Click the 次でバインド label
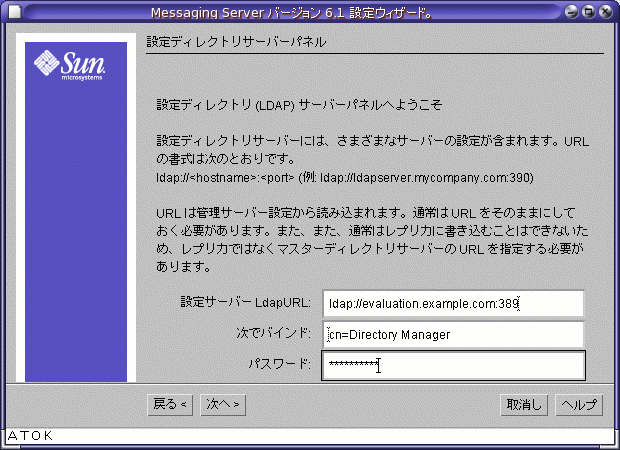 pos(273,333)
